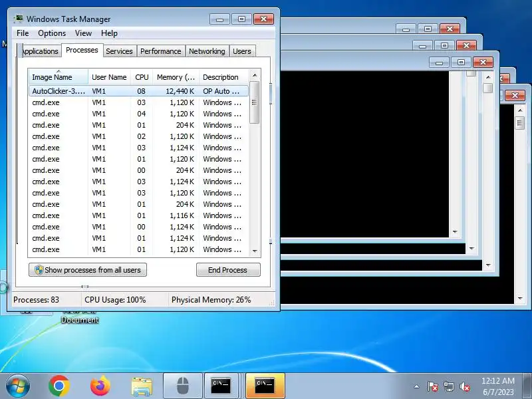Switch to the Applications tab
The image size is (532, 399).
[41, 51]
